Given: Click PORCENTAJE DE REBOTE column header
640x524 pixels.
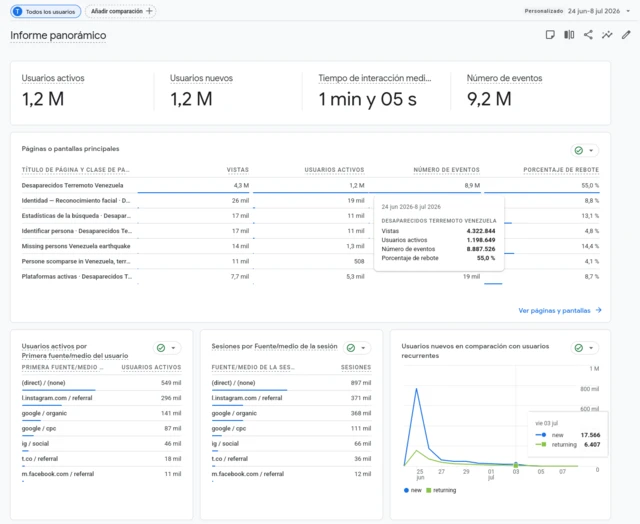Looking at the screenshot, I should [561, 170].
